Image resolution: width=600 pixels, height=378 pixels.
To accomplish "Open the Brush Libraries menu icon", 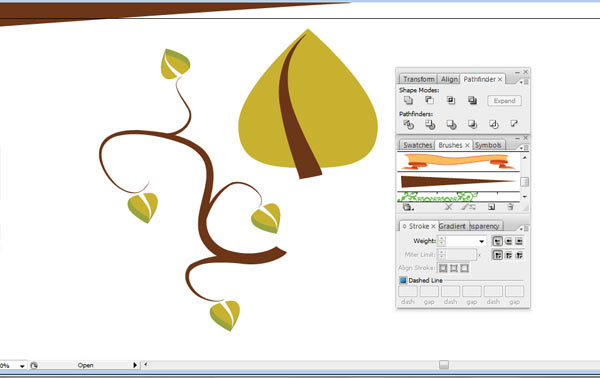I will coord(408,207).
